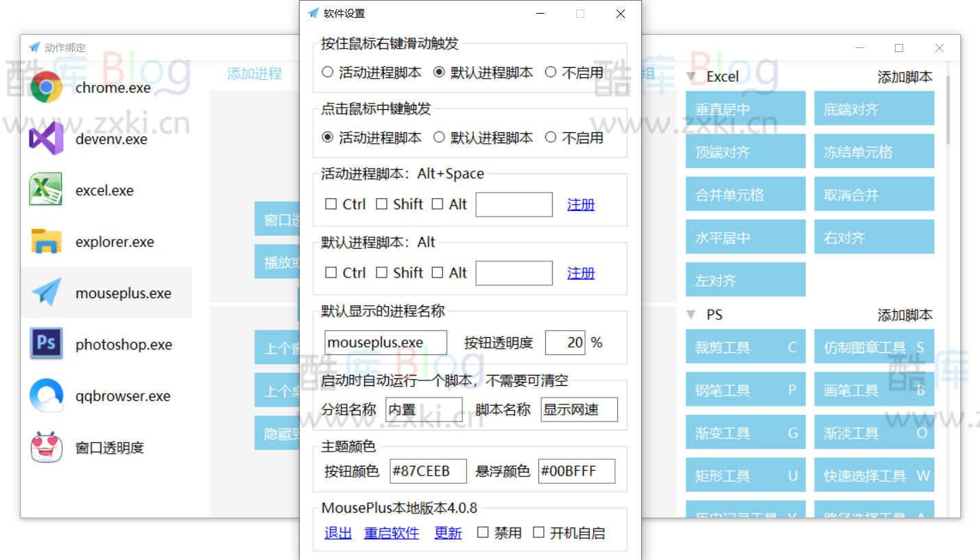Screen dimensions: 980x560
Task: Click the 窗口透明度 entry icon
Action: point(46,447)
